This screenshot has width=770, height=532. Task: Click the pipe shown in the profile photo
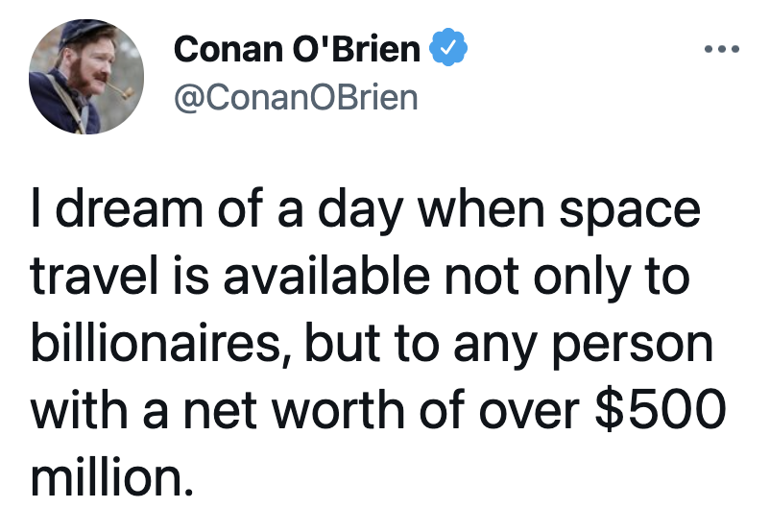(x=121, y=91)
